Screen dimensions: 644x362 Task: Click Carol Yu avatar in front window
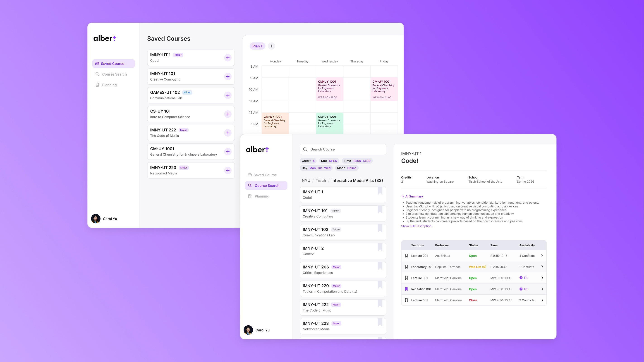(248, 330)
